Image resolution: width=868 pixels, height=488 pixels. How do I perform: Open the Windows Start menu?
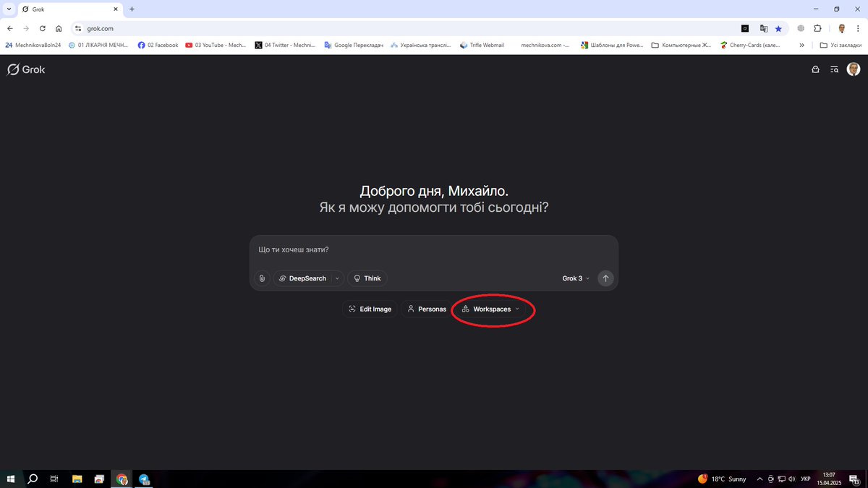[11, 479]
